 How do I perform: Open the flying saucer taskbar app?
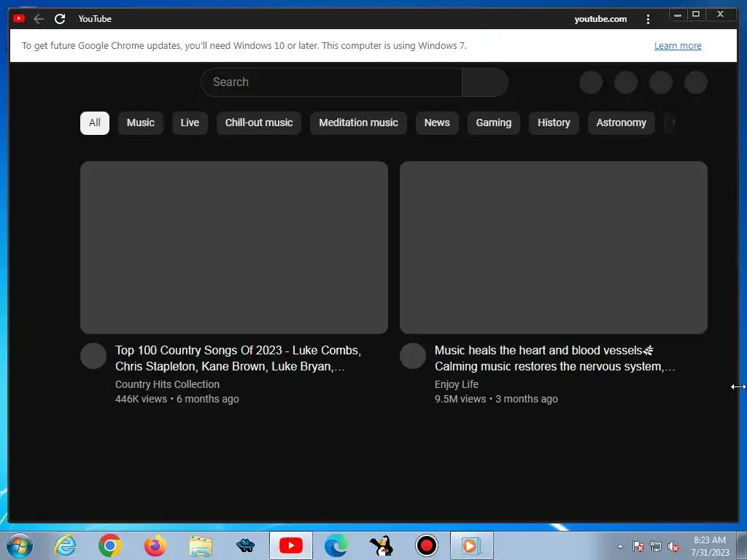pos(245,545)
